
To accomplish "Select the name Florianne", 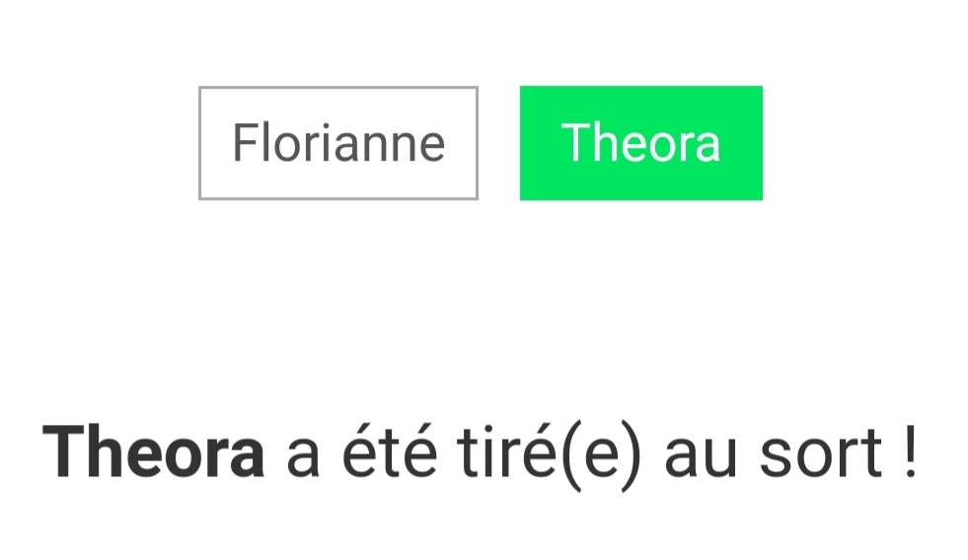I will tap(338, 144).
